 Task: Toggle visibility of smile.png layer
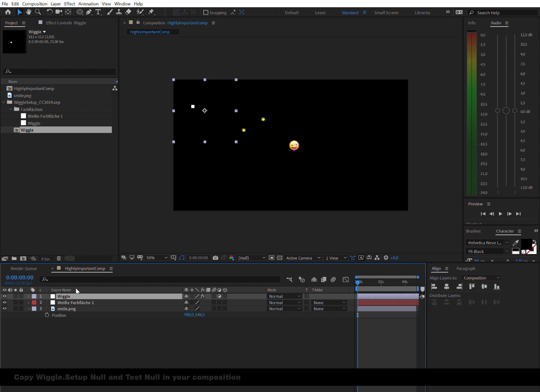4,309
